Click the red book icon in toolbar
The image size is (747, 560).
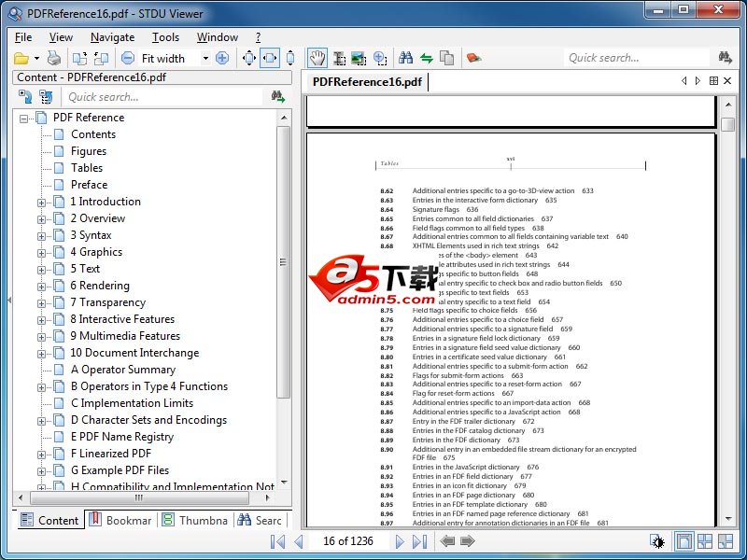[x=473, y=58]
